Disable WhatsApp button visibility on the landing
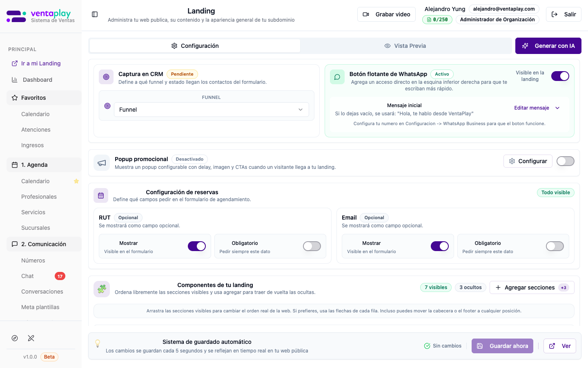Image resolution: width=588 pixels, height=368 pixels. 560,76
